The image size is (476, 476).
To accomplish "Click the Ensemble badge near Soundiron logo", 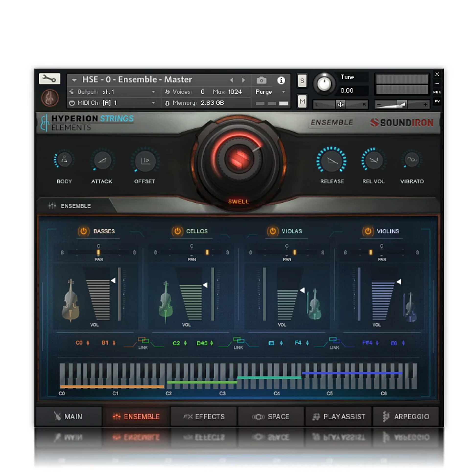I will click(332, 122).
